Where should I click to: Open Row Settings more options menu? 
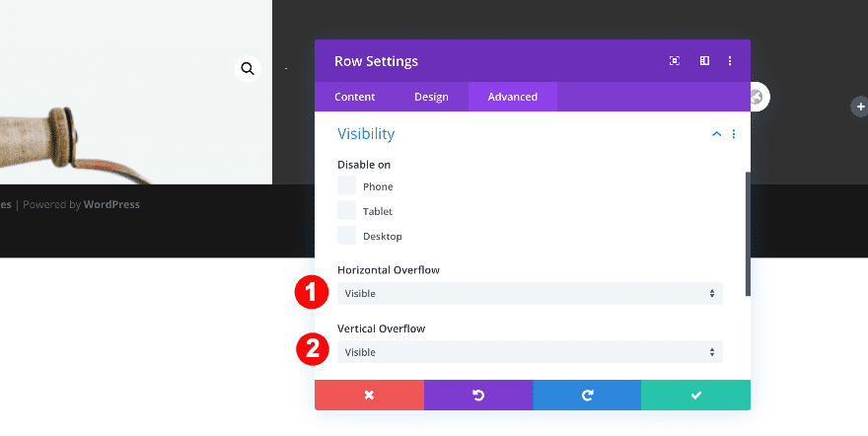[x=730, y=61]
